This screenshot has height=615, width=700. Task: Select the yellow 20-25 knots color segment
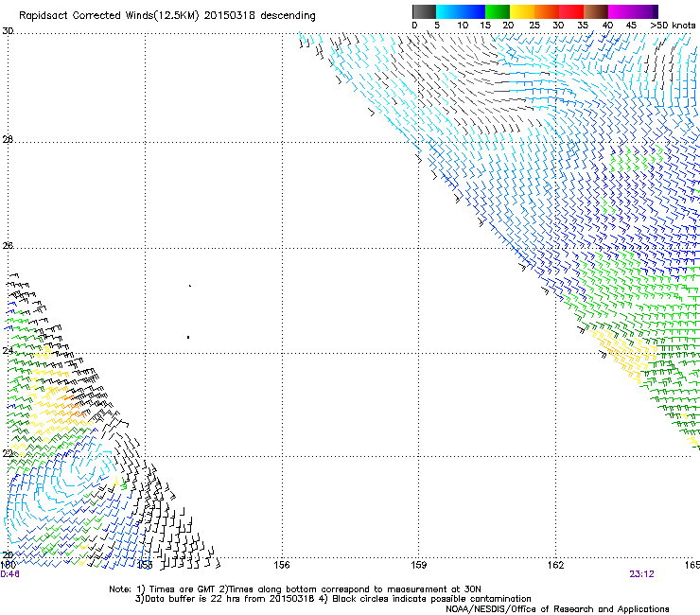522,11
